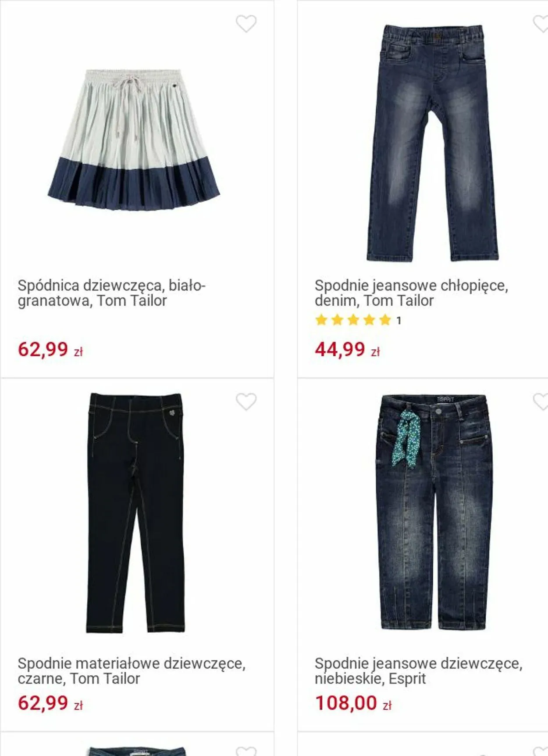Open 'Spodnie jeansowe dziewczęce, niebieskie, Esprit' link
548x756 pixels.
[x=419, y=671]
